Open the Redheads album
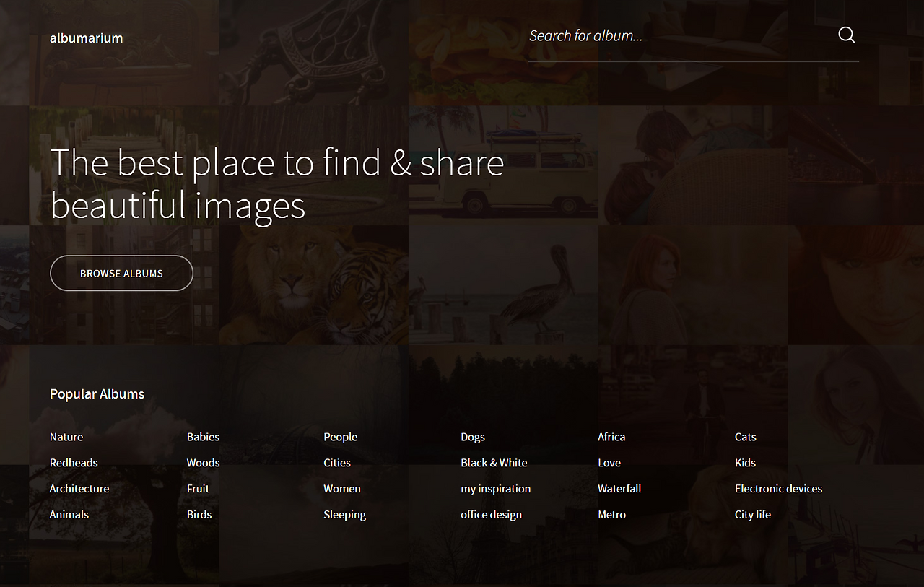 pos(74,463)
